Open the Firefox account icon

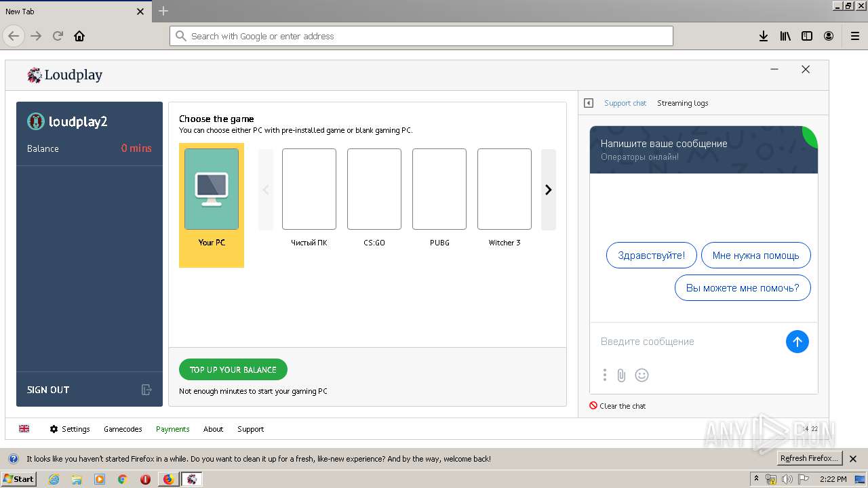829,36
